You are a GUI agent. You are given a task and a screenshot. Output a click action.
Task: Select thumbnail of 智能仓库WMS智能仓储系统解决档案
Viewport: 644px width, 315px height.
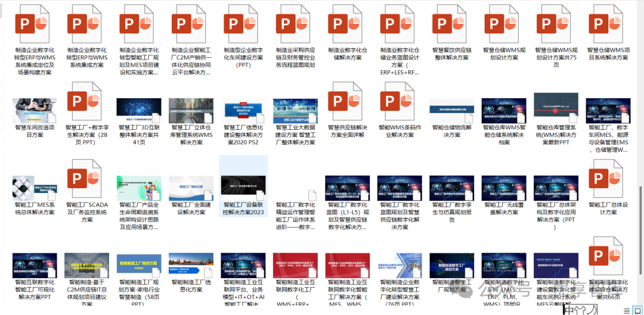(x=504, y=111)
